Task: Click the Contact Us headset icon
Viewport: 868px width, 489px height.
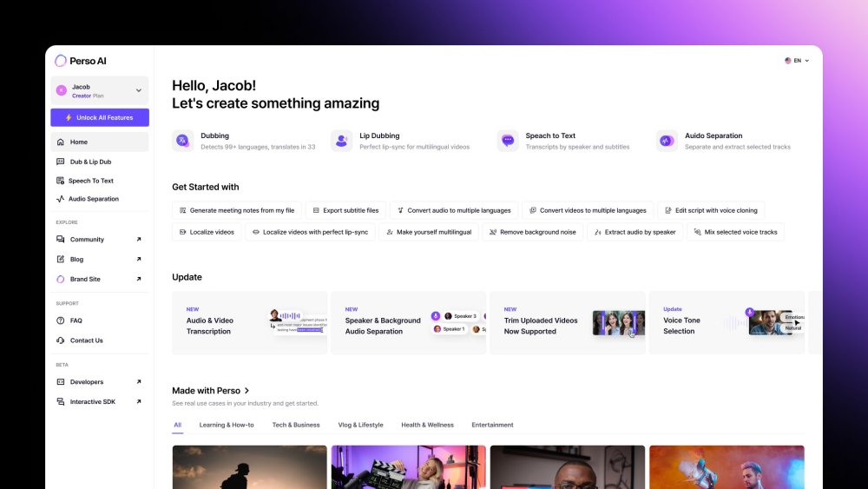Action: click(61, 340)
